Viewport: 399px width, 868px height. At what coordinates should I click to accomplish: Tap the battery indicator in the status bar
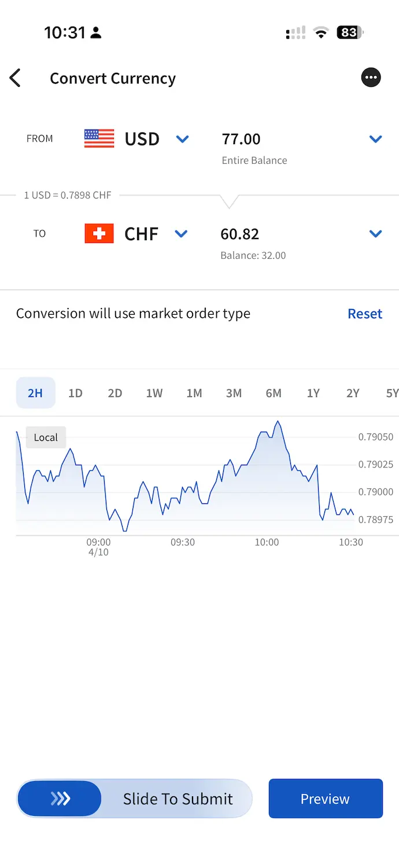[x=349, y=32]
